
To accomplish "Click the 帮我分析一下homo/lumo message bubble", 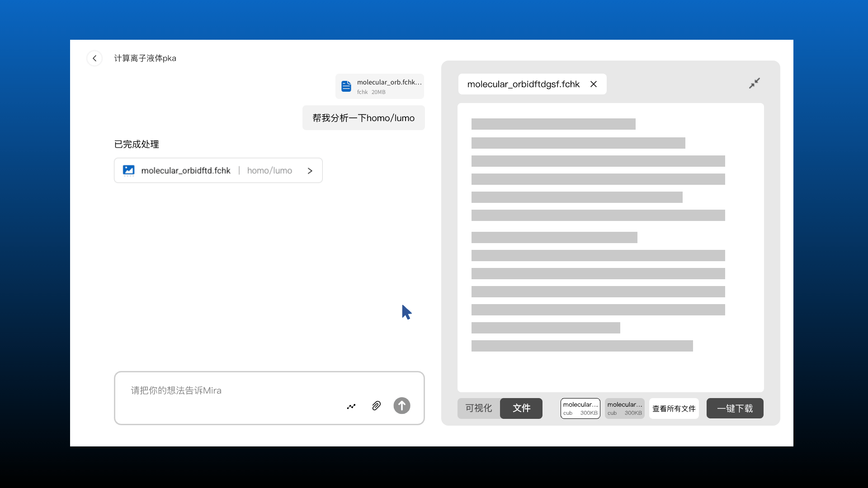I will click(x=363, y=118).
